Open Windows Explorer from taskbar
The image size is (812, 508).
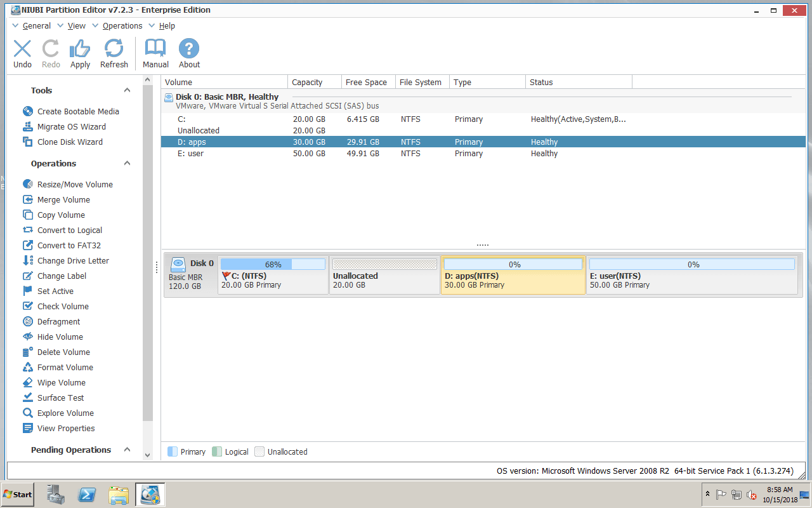(x=119, y=495)
